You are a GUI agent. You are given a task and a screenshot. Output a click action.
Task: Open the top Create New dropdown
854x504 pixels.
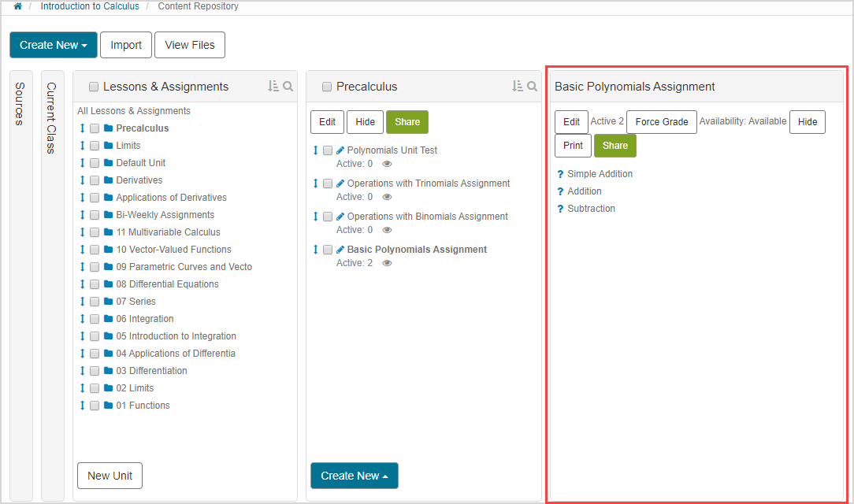tap(54, 45)
